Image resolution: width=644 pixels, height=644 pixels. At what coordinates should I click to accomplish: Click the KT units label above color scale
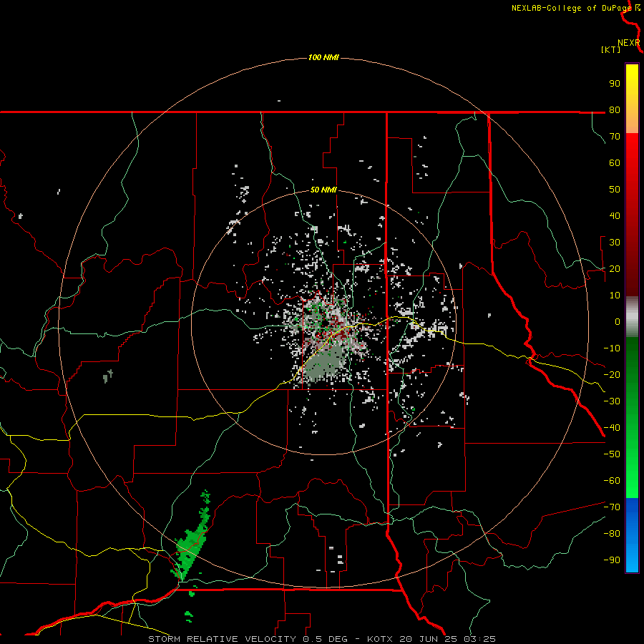610,49
